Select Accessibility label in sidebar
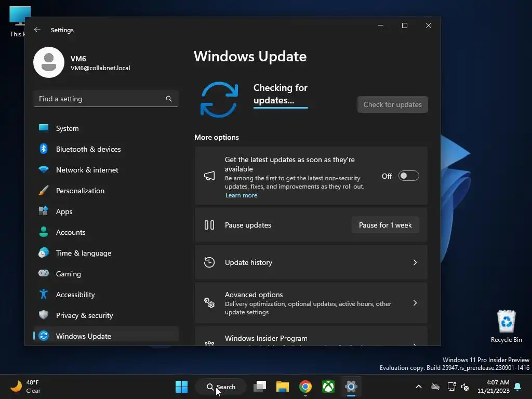532x399 pixels. click(75, 295)
